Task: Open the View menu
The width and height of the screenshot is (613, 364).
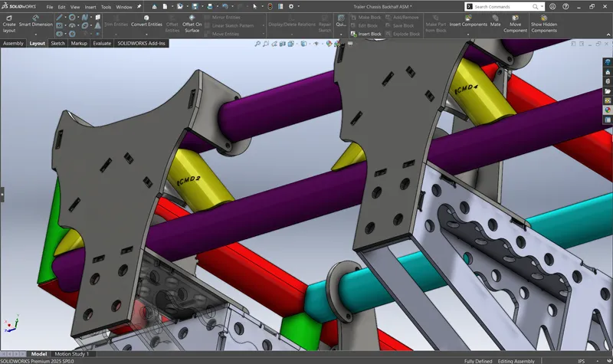Action: pyautogui.click(x=75, y=7)
